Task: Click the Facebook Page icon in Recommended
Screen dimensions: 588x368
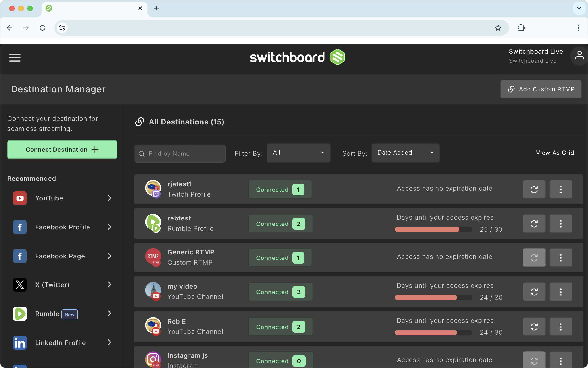Action: (20, 256)
